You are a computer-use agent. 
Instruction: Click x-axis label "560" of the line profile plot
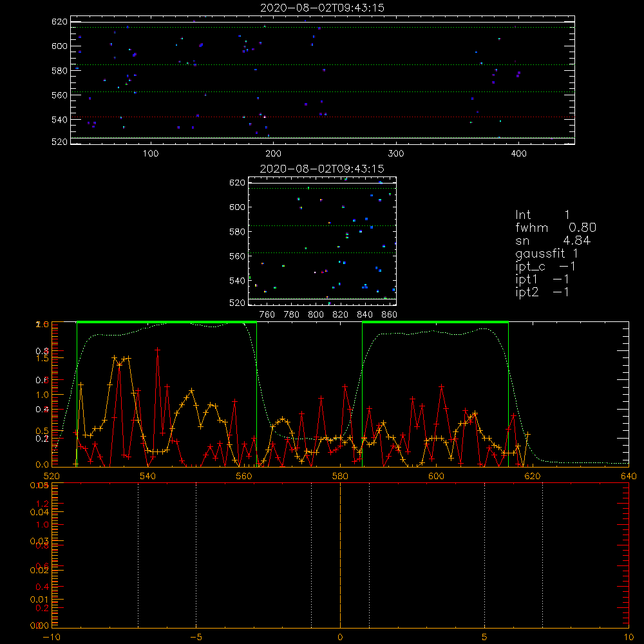tap(244, 477)
